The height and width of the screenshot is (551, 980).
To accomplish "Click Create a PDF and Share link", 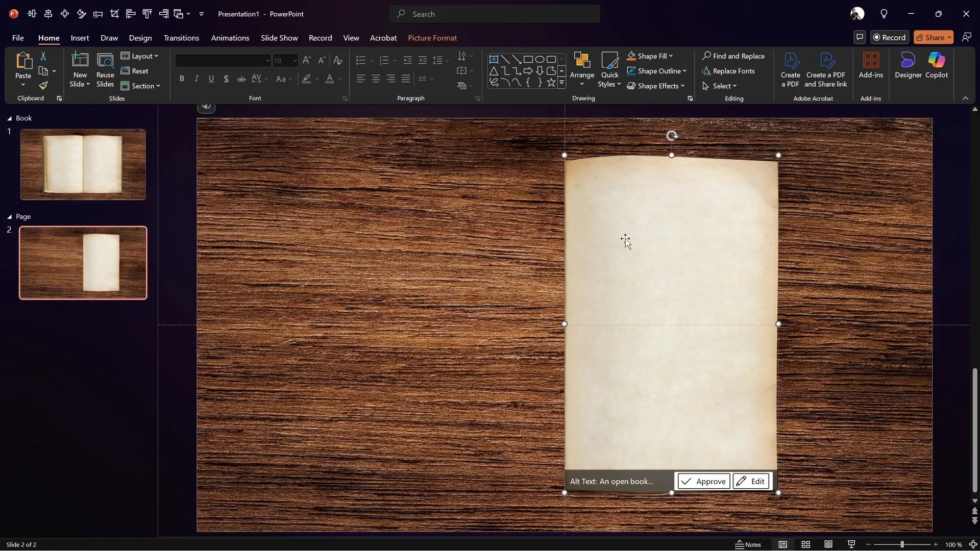I will pyautogui.click(x=826, y=70).
